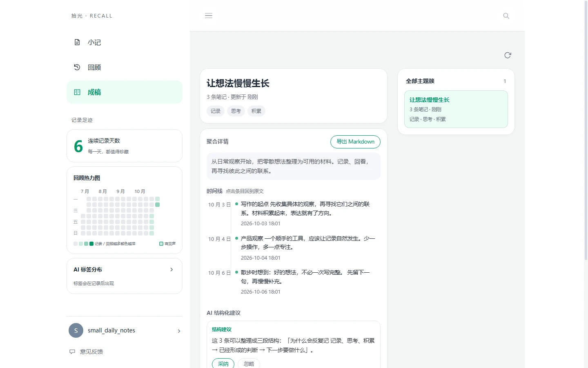This screenshot has height=368, width=588.
Task: Open the 小记 navigation item
Action: coord(125,42)
